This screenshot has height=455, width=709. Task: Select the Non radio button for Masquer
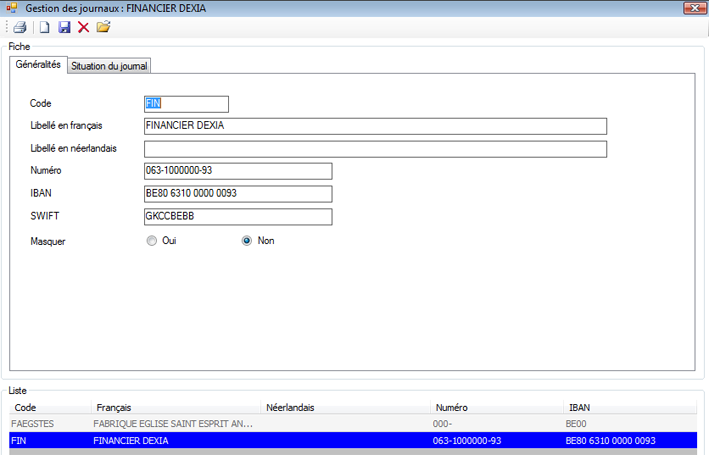tap(246, 241)
